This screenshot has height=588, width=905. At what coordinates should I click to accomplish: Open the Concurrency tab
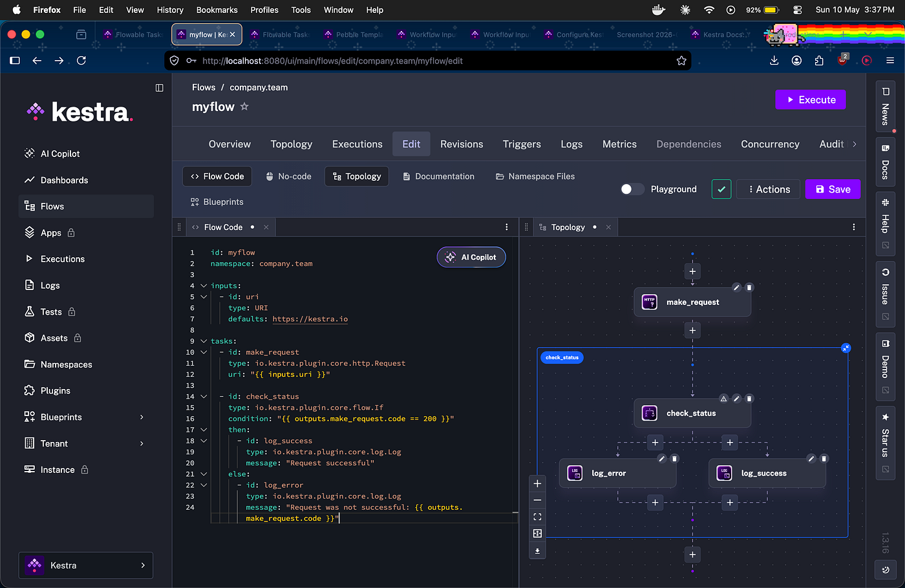tap(770, 144)
